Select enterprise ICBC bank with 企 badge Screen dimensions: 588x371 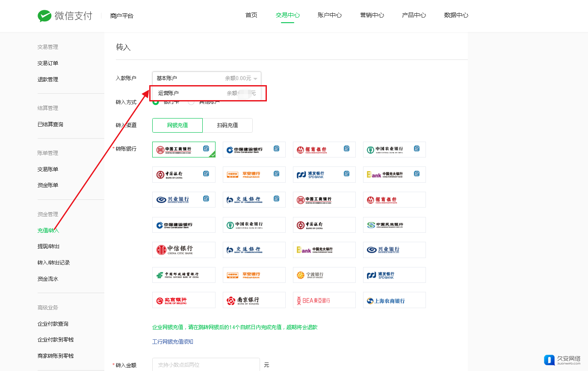[x=184, y=149]
